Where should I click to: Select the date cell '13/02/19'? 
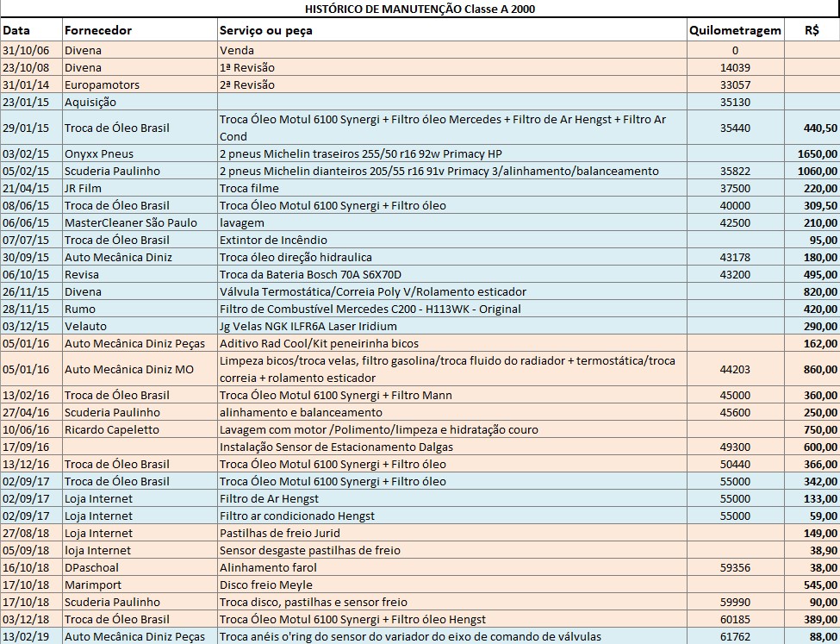(32, 636)
